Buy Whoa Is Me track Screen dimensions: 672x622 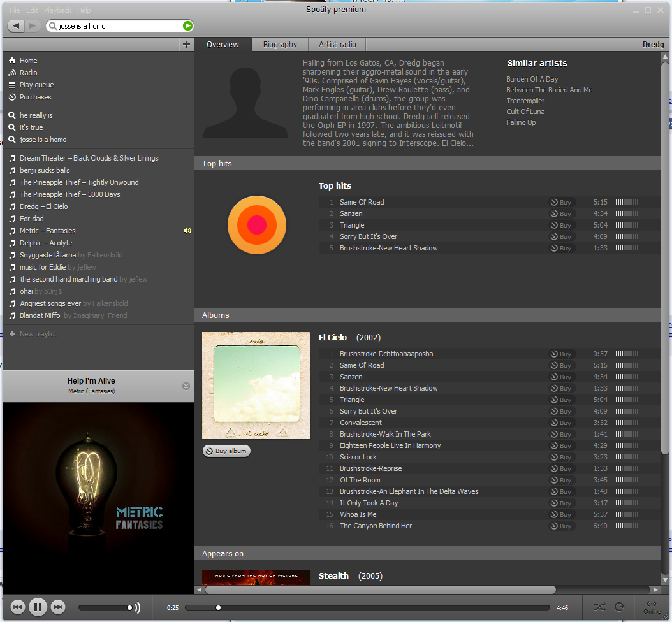click(561, 514)
